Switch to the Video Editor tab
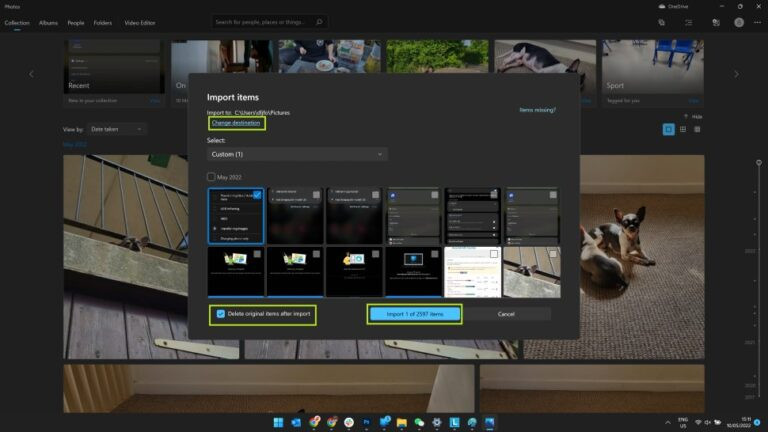The image size is (768, 432). pos(140,23)
